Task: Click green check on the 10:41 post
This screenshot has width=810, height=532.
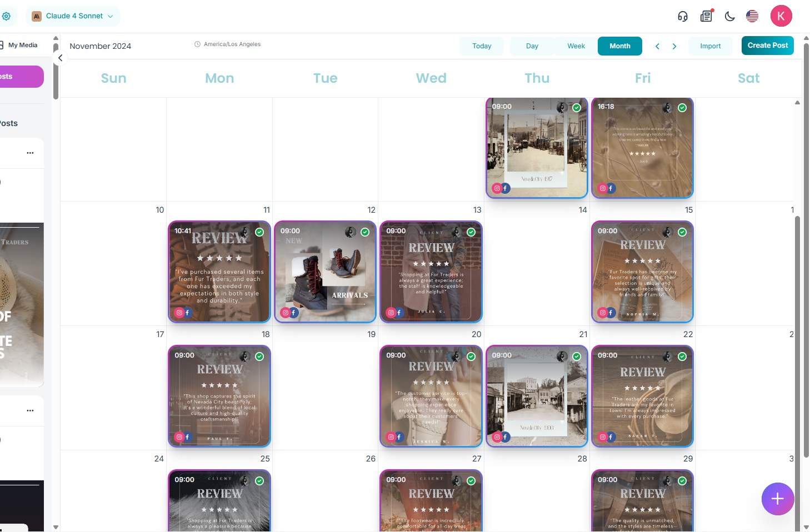Action: (x=259, y=232)
